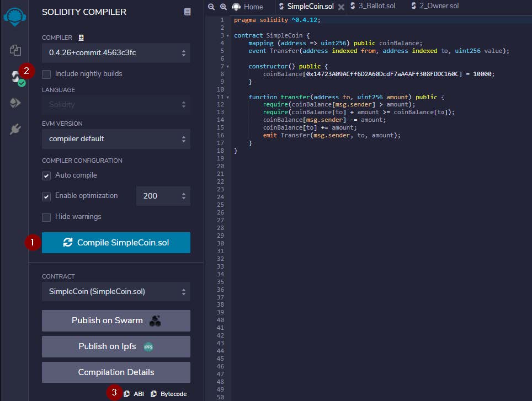Image resolution: width=532 pixels, height=401 pixels.
Task: Expand the EVM version dropdown
Action: [116, 139]
